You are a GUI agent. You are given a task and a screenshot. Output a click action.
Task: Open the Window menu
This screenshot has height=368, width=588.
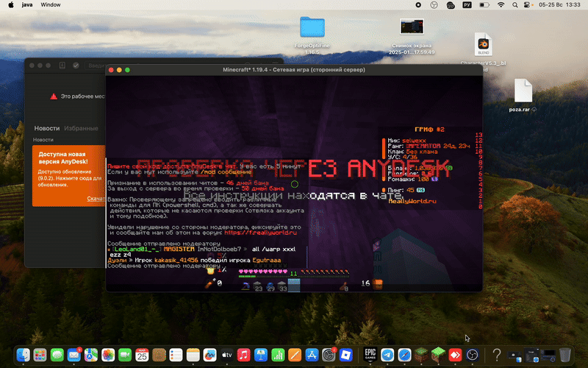[x=51, y=5]
